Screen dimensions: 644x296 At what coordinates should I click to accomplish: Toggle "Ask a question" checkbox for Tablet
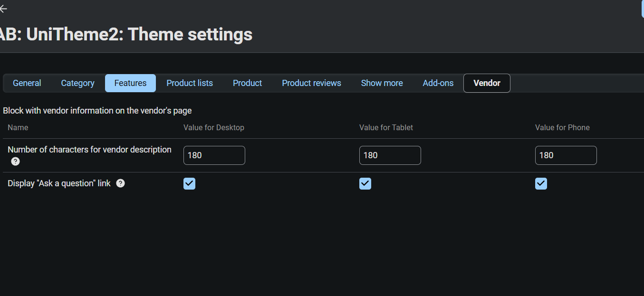point(365,183)
